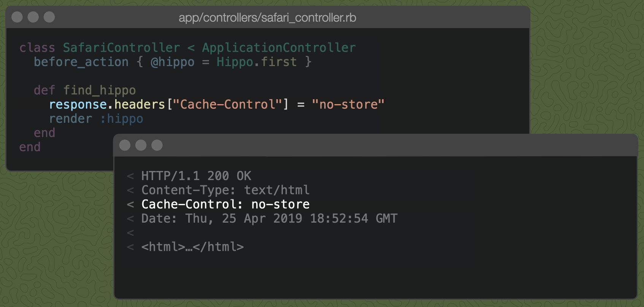Select the response.headers Cache-Control code line
Viewport: 644px width, 307px height.
tap(216, 104)
